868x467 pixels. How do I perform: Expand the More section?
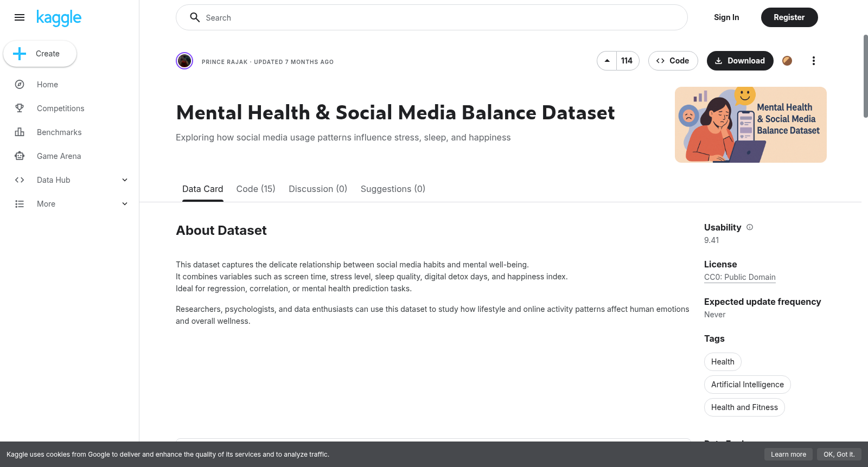pos(125,204)
